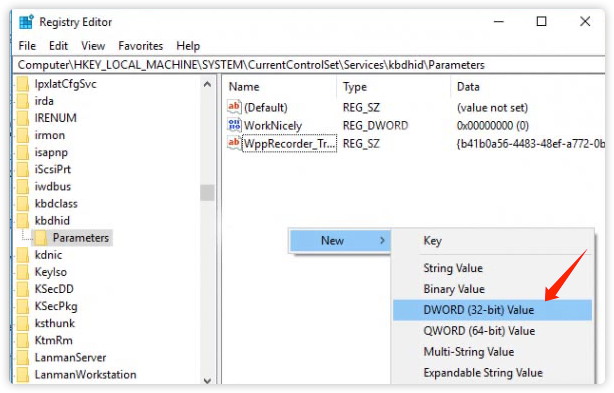Screen dimensions: 614x393
Task: Click the registry path address bar
Action: click(309, 65)
